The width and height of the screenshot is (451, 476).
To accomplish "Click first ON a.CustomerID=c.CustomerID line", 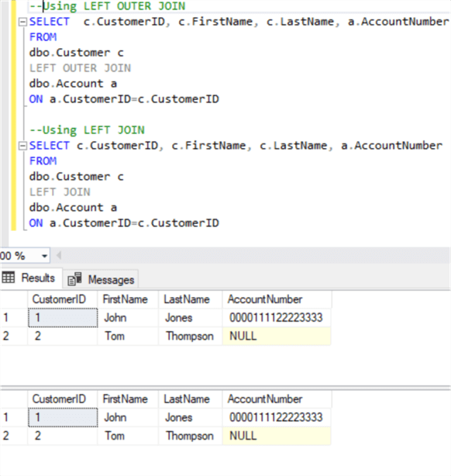I will 124,99.
